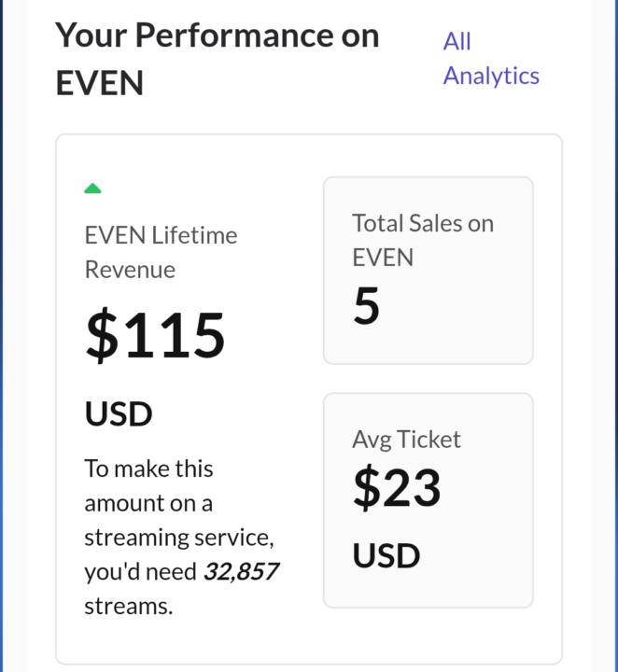Click the total sales count 5
This screenshot has height=672, width=618.
366,306
